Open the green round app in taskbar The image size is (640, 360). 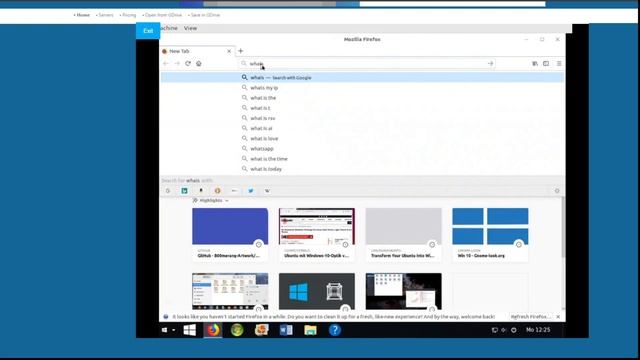tap(237, 330)
